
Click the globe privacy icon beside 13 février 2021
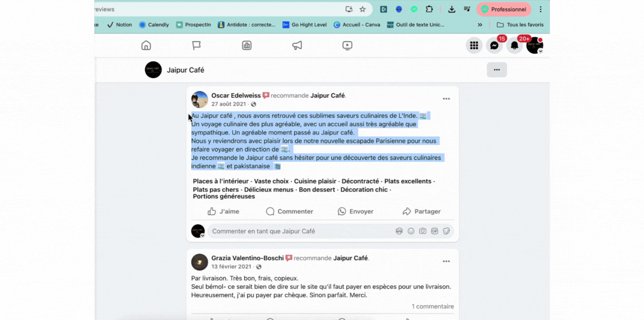(x=258, y=267)
